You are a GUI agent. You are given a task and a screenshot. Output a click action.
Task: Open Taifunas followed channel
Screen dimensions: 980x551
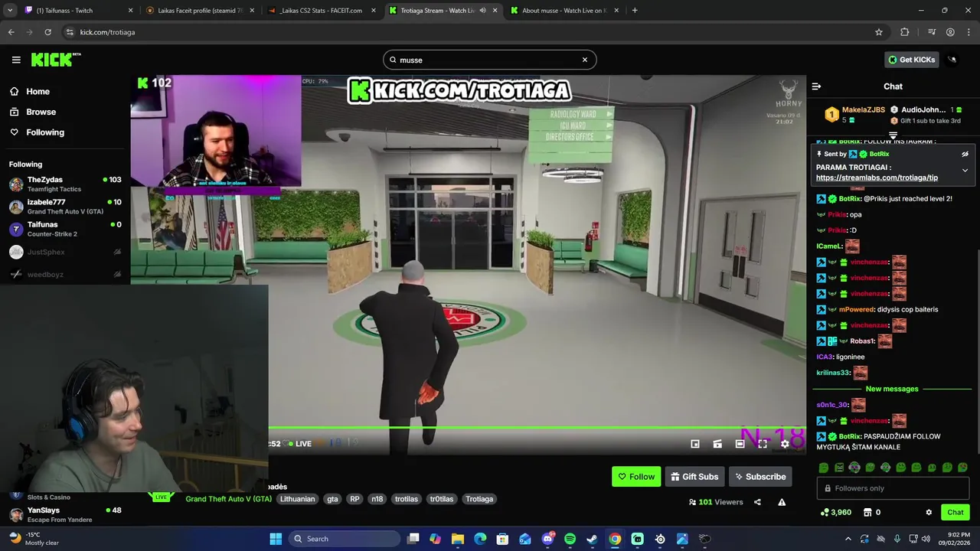point(65,229)
